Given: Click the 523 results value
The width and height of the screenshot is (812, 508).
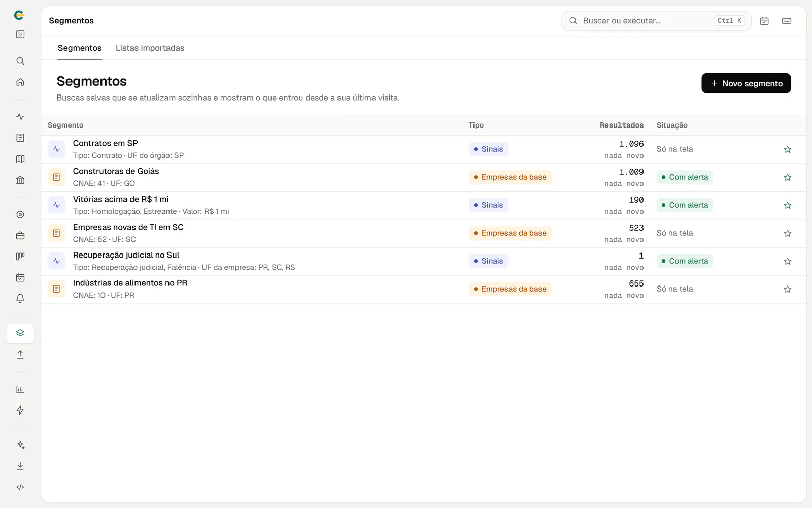Looking at the screenshot, I should (x=636, y=228).
